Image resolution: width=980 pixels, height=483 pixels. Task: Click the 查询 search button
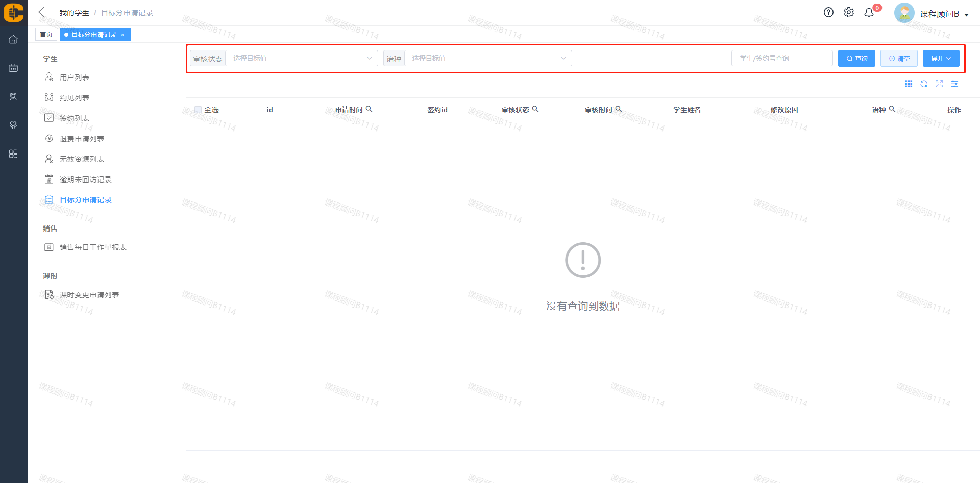coord(856,59)
